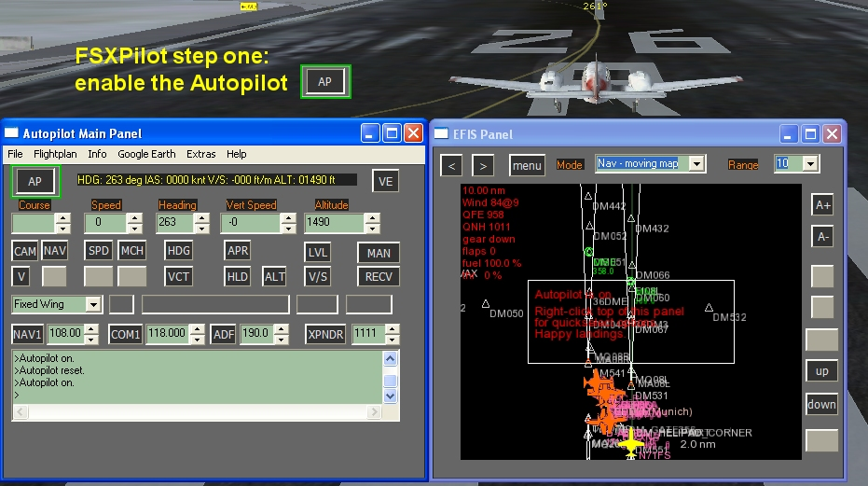Screen dimensions: 868x486
Task: Increase the Heading value with up arrow
Action: coord(202,218)
